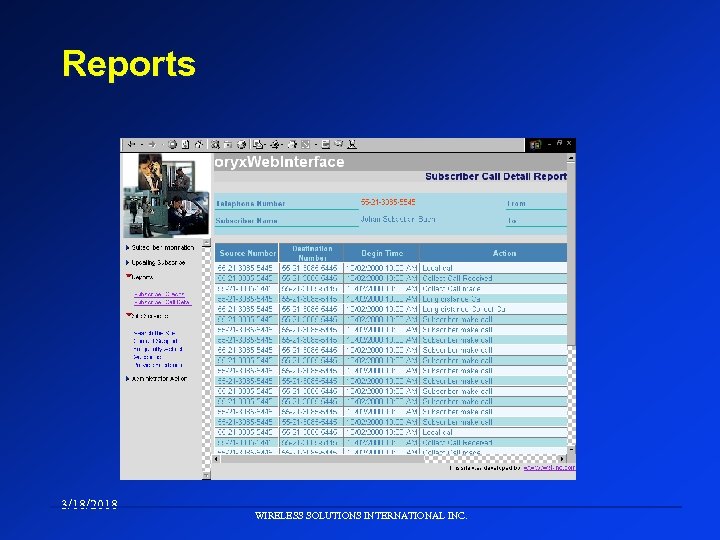Click the sidebar scrollbar down arrow
720x540 pixels.
click(x=207, y=476)
